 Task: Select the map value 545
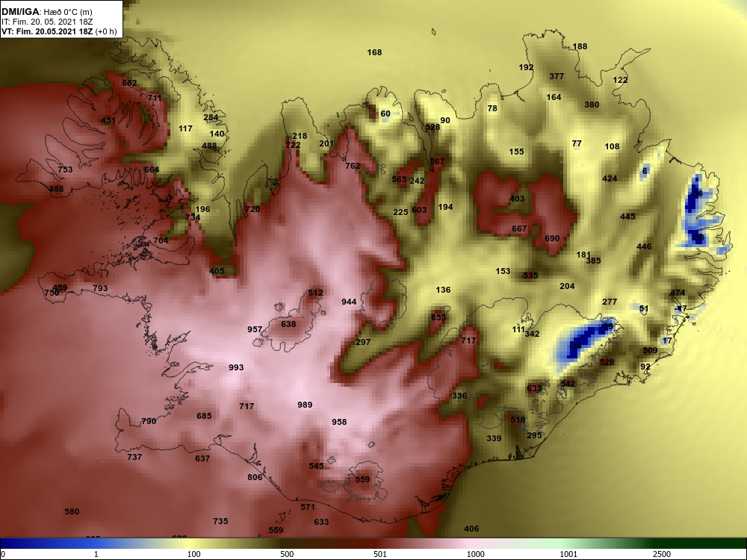coord(316,466)
